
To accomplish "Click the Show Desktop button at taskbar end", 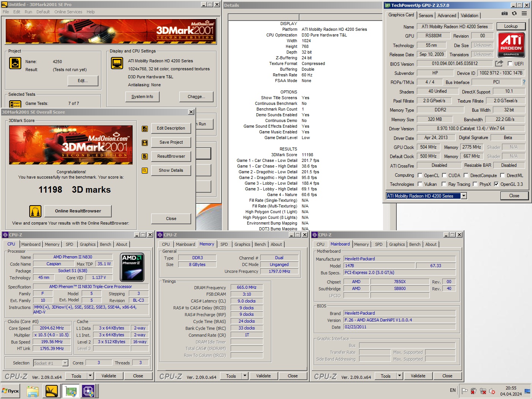I will pos(527,391).
